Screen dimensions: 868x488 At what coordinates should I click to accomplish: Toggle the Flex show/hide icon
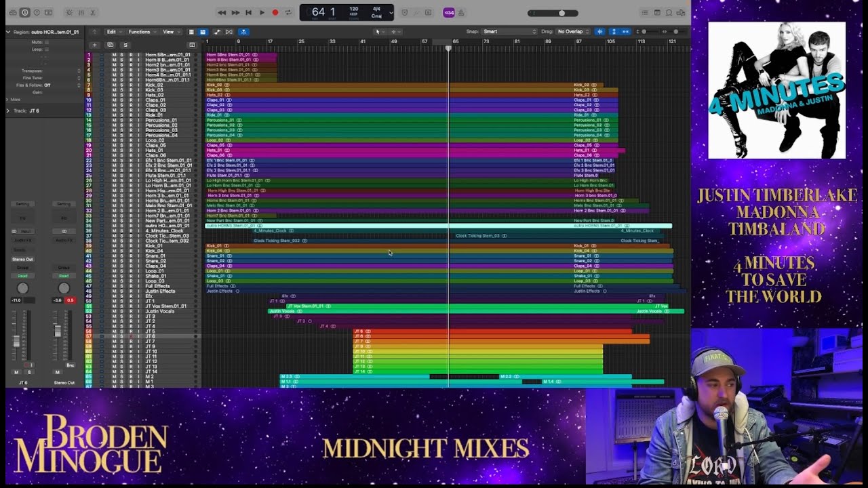[229, 32]
